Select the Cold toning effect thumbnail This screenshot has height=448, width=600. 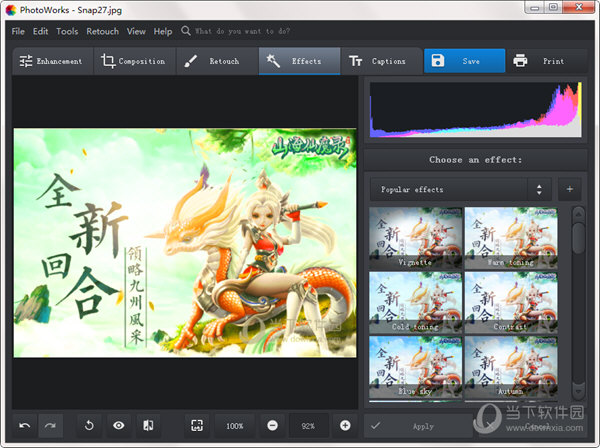point(416,302)
